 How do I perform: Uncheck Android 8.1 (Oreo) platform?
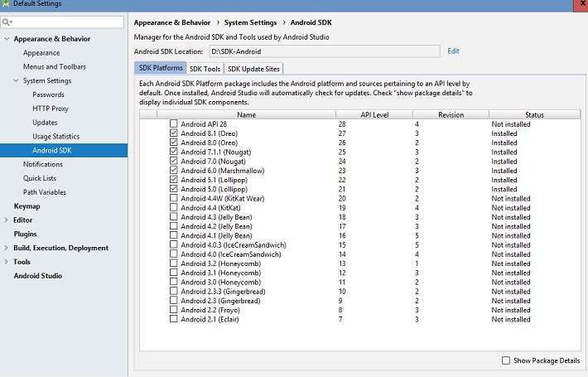pos(173,133)
